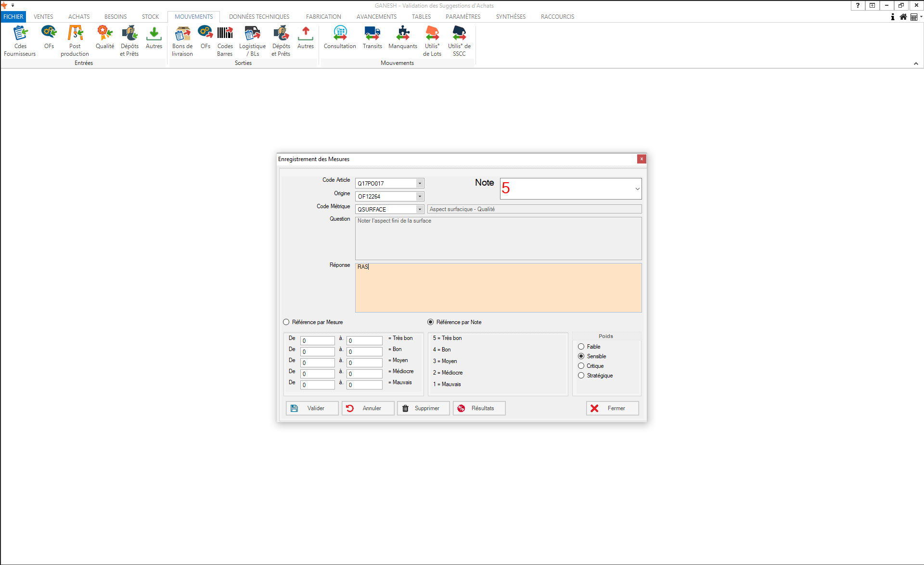Click inside the Réponse text area

498,289
